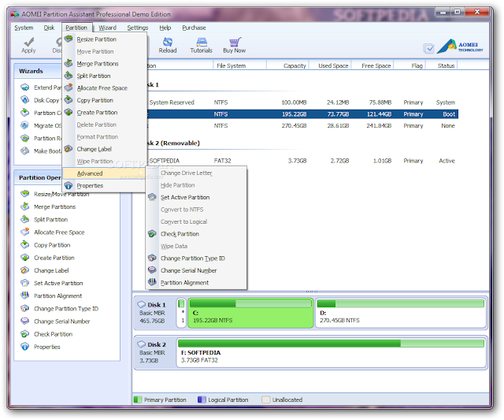
Task: Click the Set Active Partition submenu icon
Action: [x=152, y=197]
